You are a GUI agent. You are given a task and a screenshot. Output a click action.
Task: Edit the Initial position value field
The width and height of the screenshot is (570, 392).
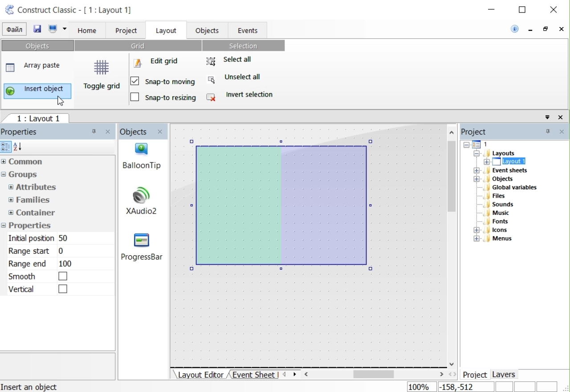click(x=85, y=238)
